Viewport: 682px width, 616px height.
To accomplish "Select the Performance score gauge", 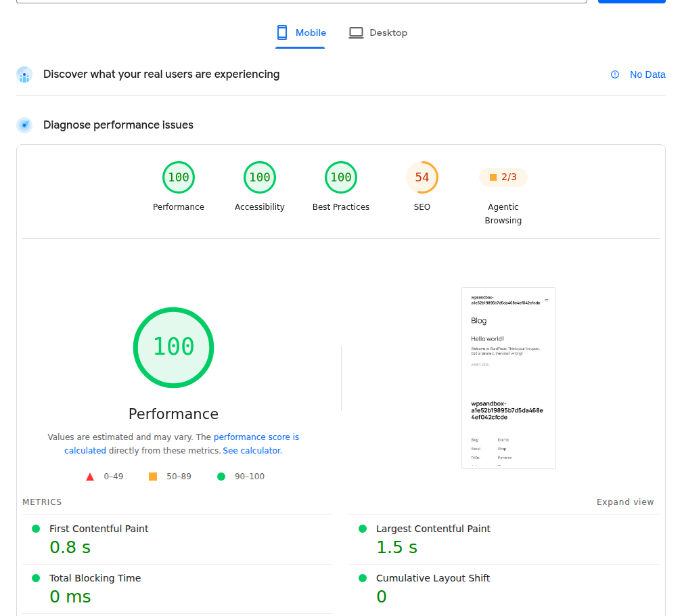I will (179, 177).
